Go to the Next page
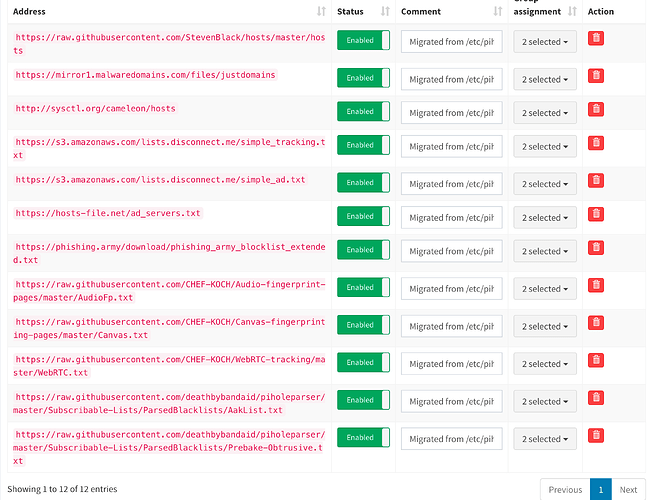 click(x=627, y=489)
